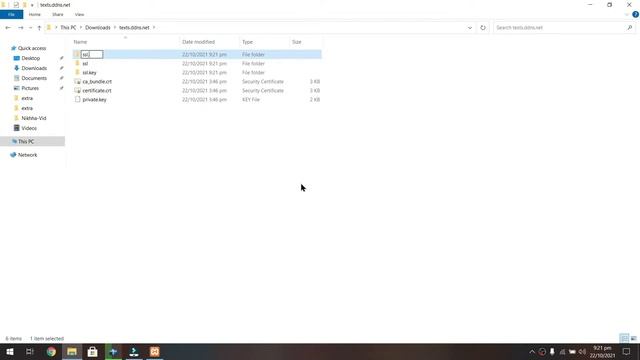The height and width of the screenshot is (360, 640).
Task: Click the private.key file icon
Action: pos(78,100)
